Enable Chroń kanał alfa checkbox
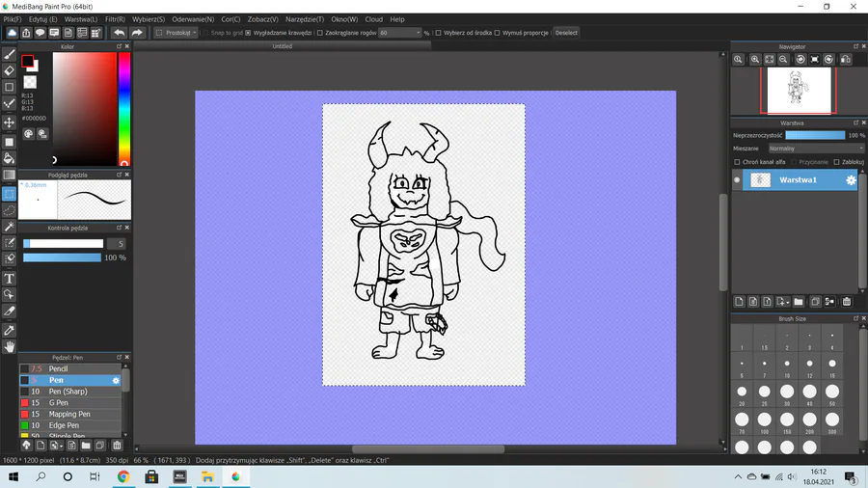The height and width of the screenshot is (488, 868). pyautogui.click(x=737, y=162)
